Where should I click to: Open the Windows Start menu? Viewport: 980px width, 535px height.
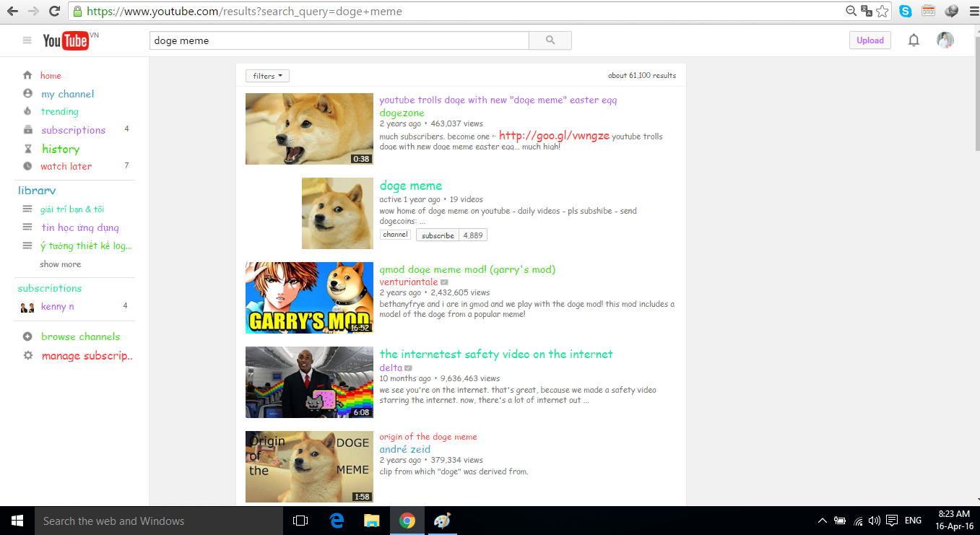17,521
